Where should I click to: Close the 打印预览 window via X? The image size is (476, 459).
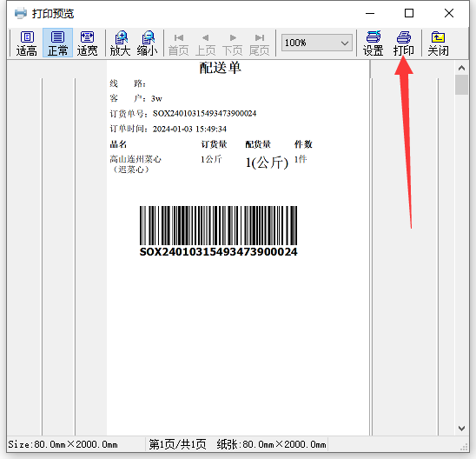449,13
